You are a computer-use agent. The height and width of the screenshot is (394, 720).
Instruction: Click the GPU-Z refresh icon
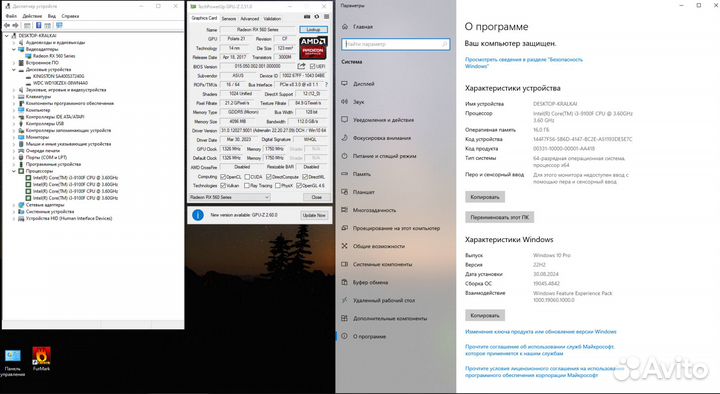(316, 17)
